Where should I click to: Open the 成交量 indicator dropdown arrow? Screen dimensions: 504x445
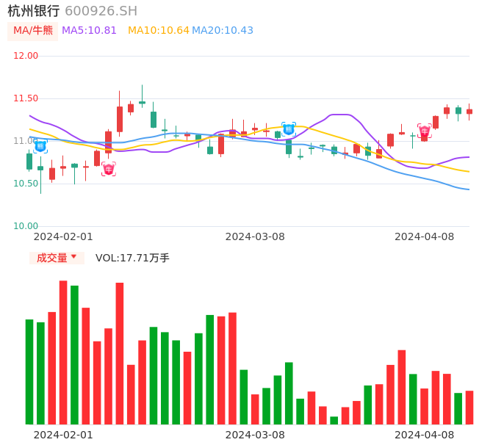pos(73,257)
